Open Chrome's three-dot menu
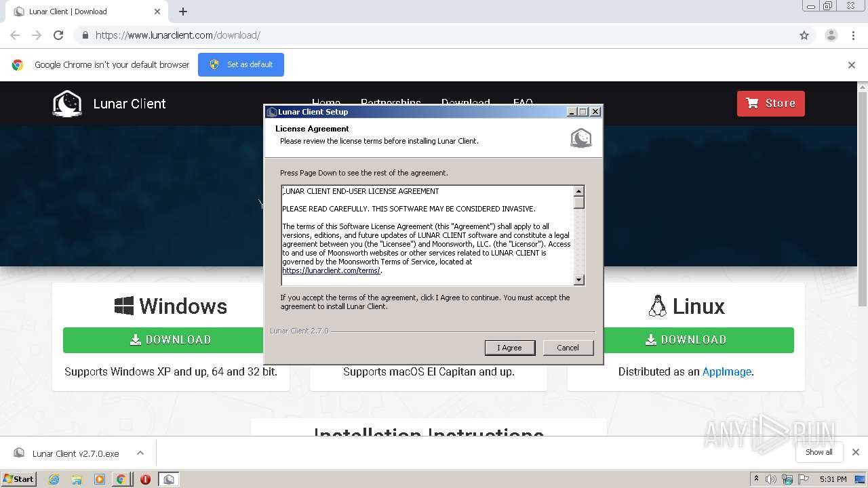Image resolution: width=868 pixels, height=488 pixels. click(x=853, y=35)
